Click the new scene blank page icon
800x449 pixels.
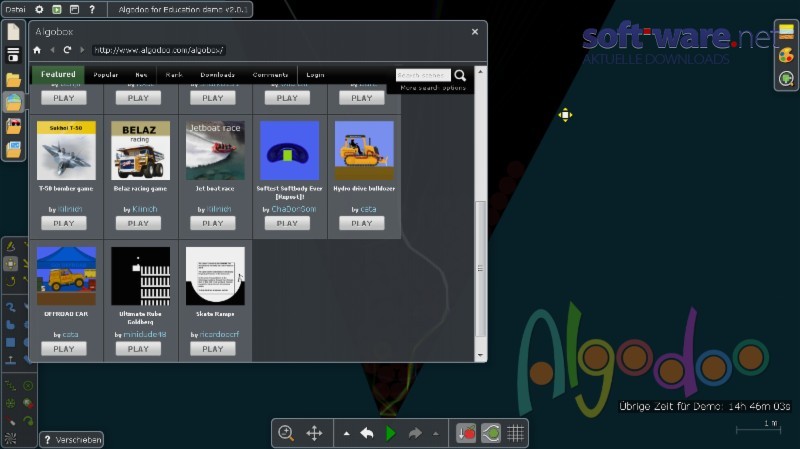click(13, 32)
